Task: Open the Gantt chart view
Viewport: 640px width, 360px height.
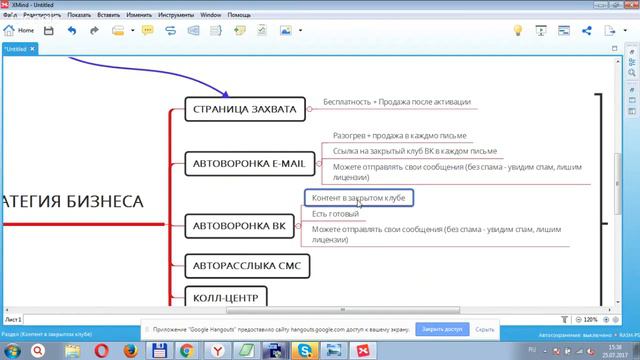Action: 564,30
